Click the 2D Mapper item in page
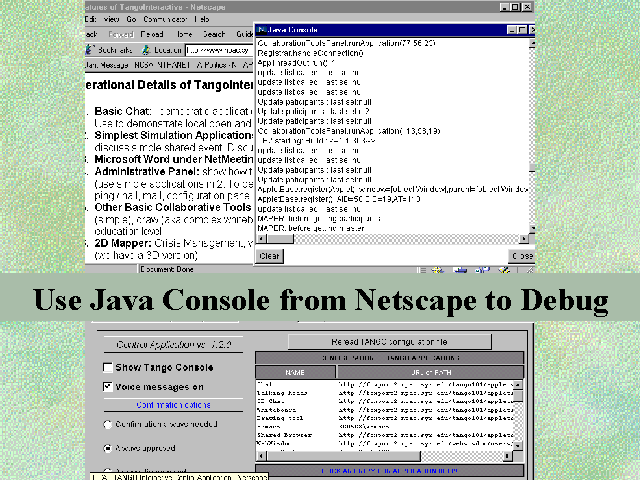 point(123,243)
